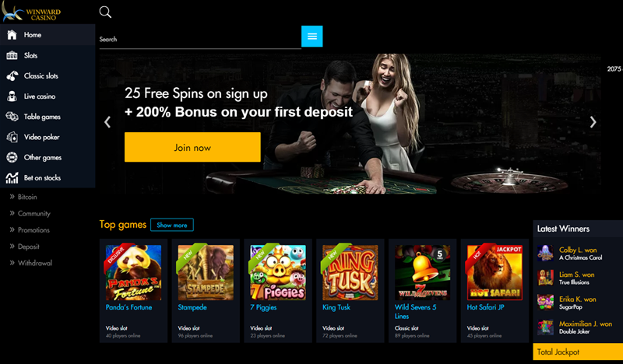Click the yellow Join now button
The height and width of the screenshot is (364, 623).
point(192,147)
